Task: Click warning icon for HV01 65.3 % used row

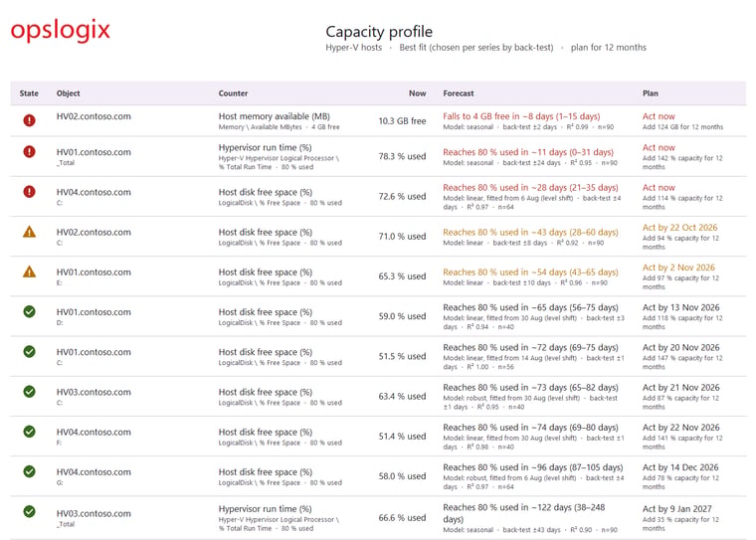Action: [30, 271]
